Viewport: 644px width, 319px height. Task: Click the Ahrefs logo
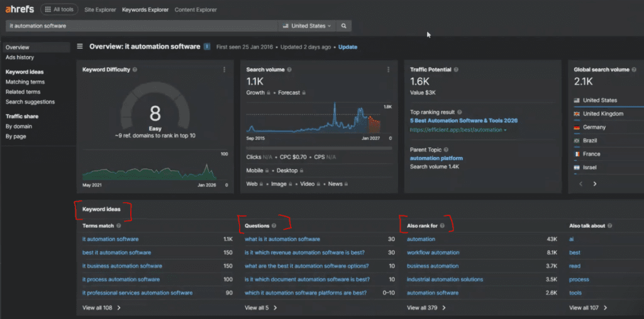tap(19, 9)
